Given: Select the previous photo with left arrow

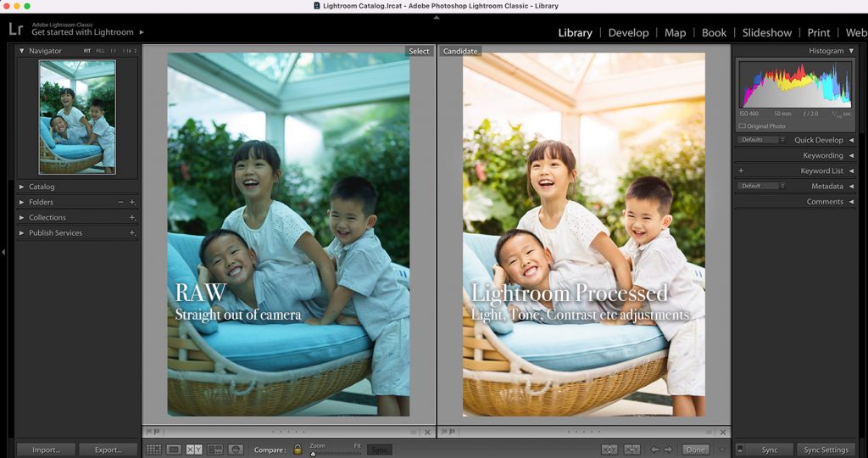Looking at the screenshot, I should pyautogui.click(x=655, y=450).
